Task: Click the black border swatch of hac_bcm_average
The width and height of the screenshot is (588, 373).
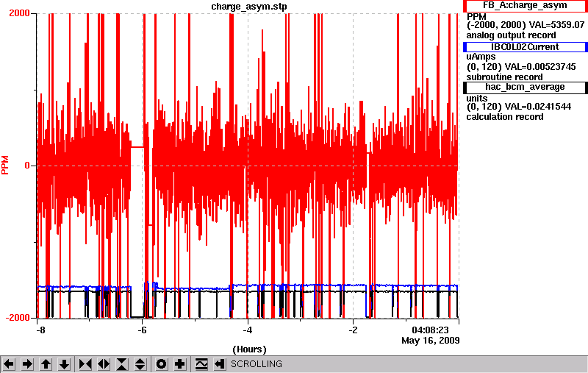Action: (465, 87)
